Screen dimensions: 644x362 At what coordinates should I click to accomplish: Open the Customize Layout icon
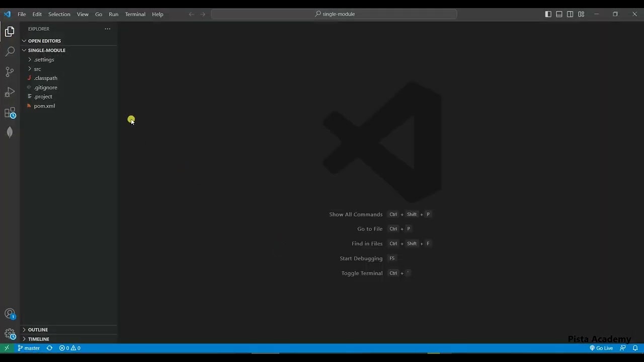(581, 14)
